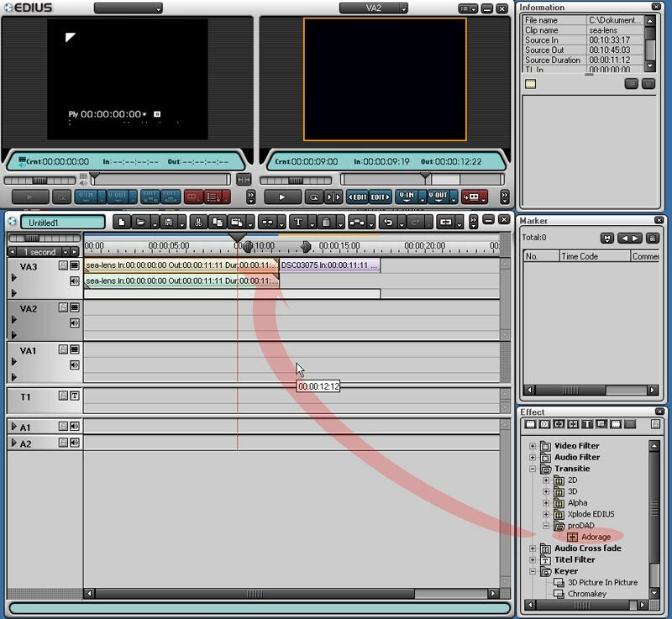This screenshot has height=619, width=672.
Task: Toggle VA3 track lock icon
Action: coord(63,265)
